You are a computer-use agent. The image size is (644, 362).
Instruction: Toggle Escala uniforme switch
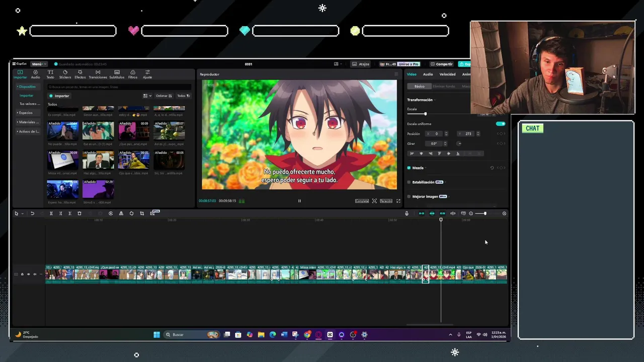[x=500, y=124]
